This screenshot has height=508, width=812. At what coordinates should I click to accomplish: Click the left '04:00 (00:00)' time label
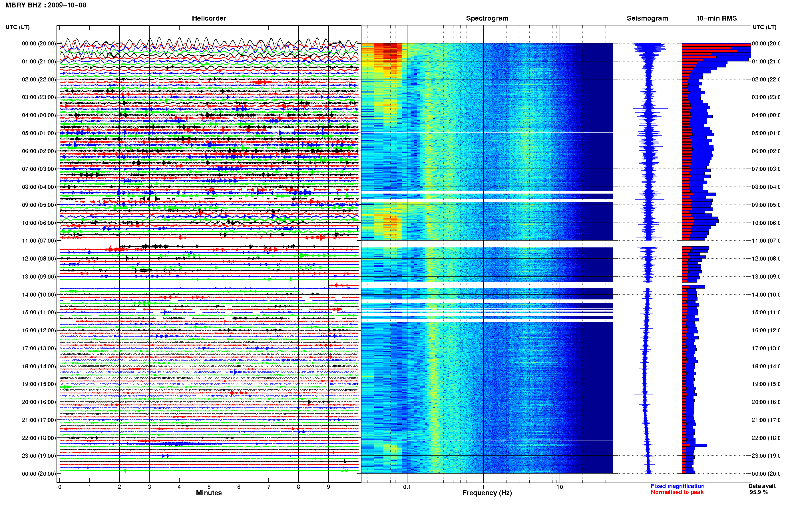39,115
